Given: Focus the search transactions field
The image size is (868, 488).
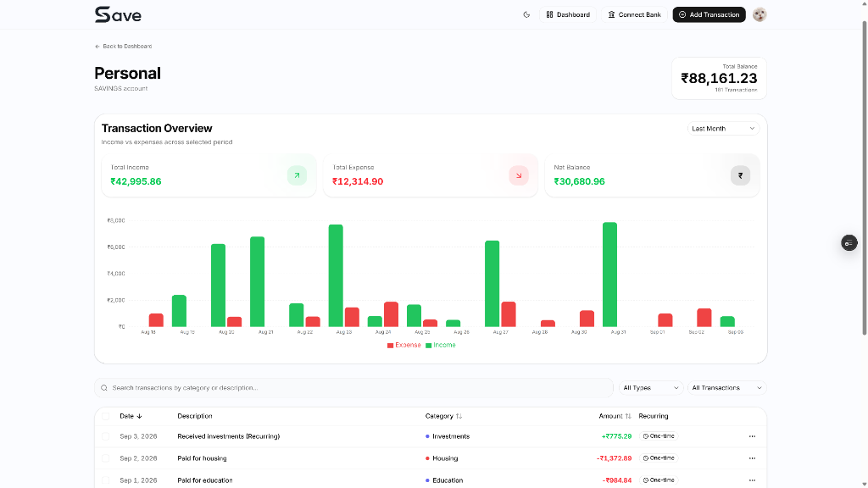Looking at the screenshot, I should (x=353, y=388).
